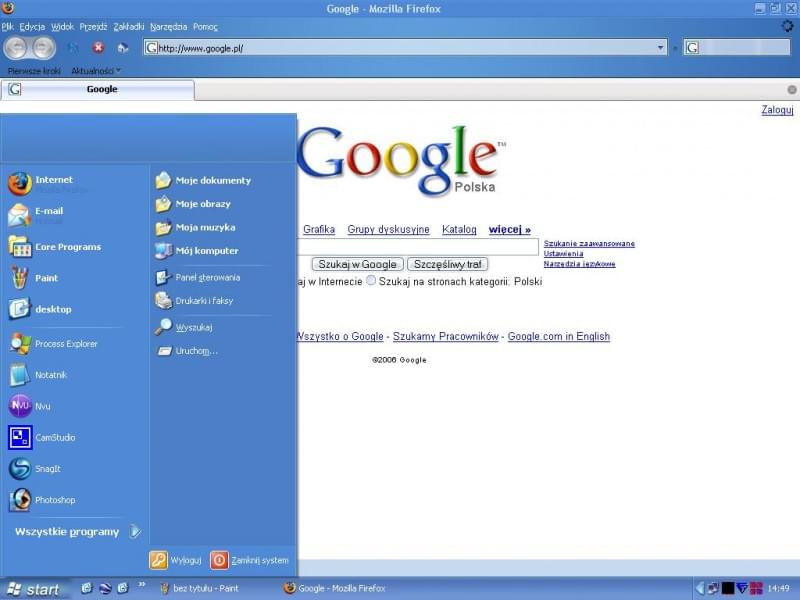Screen dimensions: 800x600
Task: Open the Zakładki menu
Action: (129, 27)
